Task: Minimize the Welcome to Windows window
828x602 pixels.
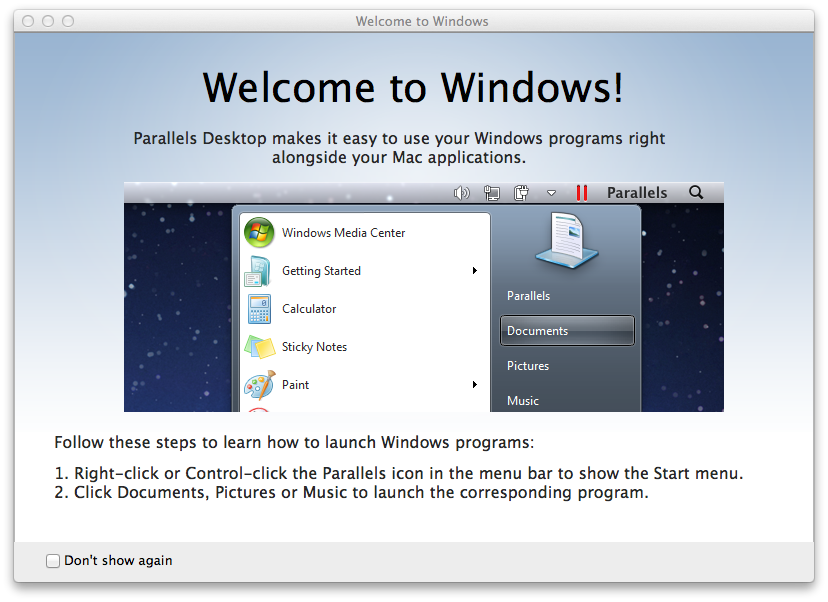Action: [48, 21]
